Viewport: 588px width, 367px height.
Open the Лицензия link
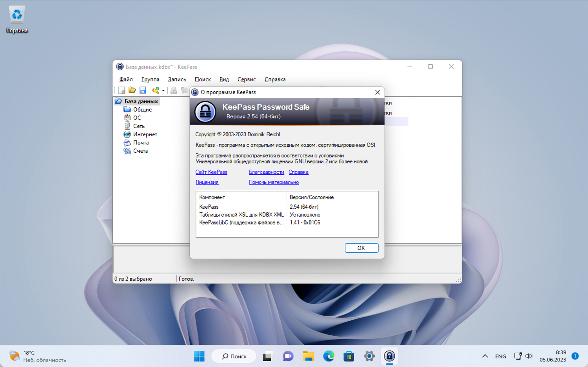pos(207,182)
